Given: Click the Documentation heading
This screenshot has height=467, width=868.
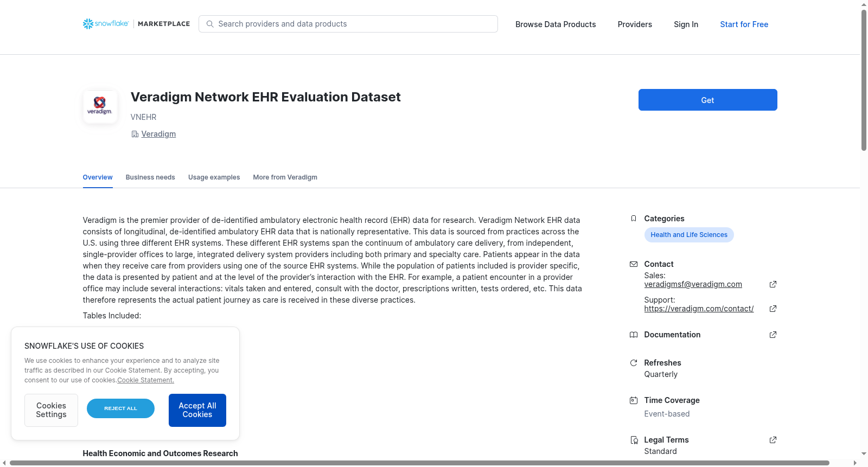Looking at the screenshot, I should click(x=672, y=335).
